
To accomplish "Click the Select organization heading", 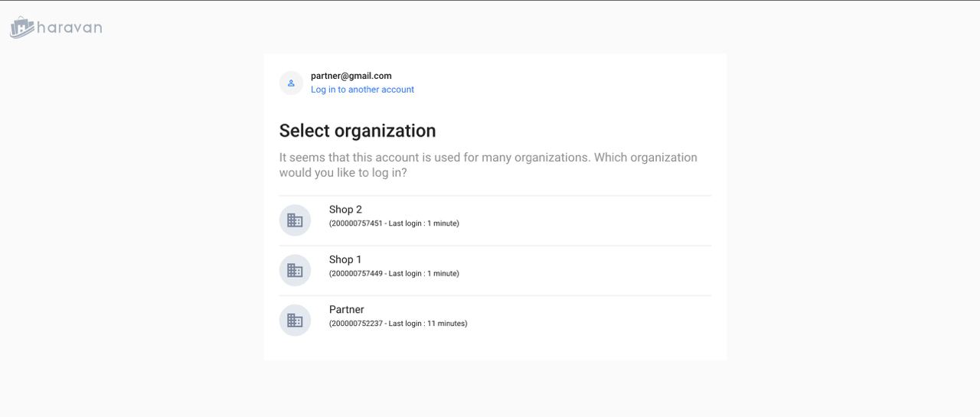I will 357,131.
